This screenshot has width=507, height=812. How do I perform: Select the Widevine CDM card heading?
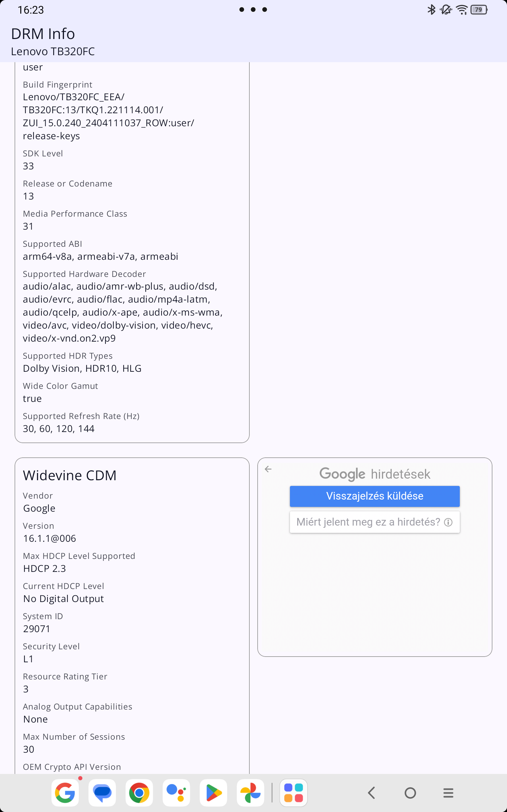click(x=70, y=475)
